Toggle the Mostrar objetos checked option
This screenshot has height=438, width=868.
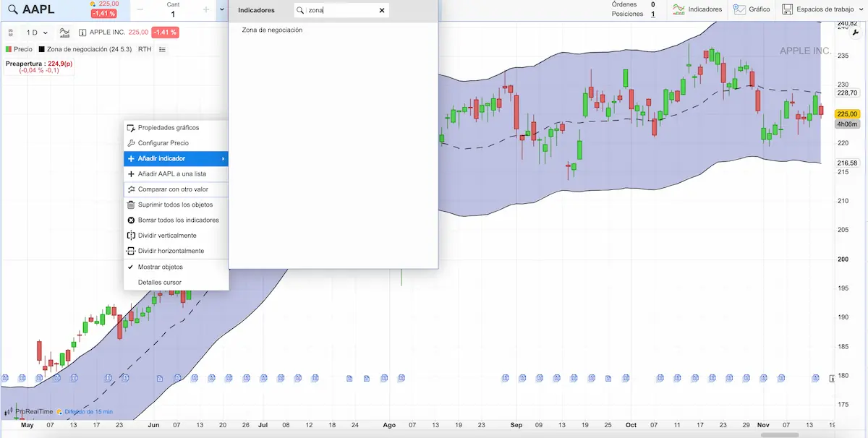(x=160, y=267)
